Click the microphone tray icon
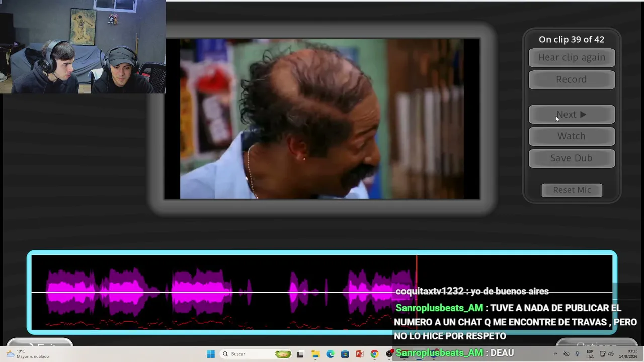 pyautogui.click(x=577, y=354)
